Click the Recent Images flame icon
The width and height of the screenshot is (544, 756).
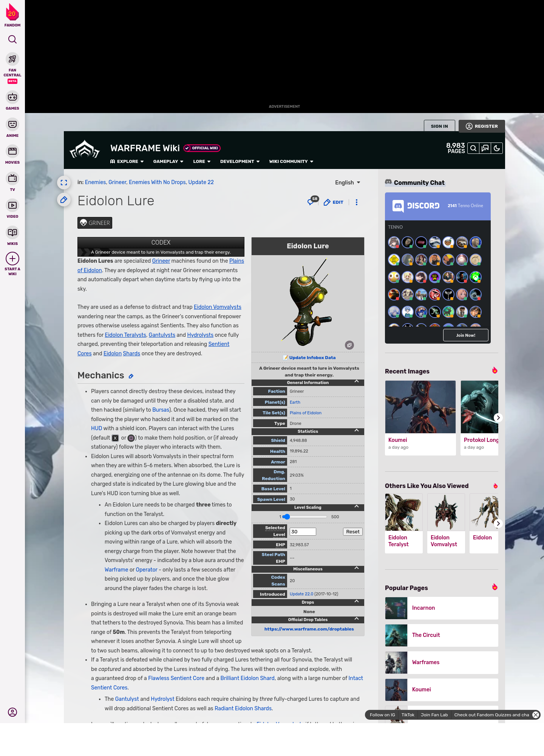click(x=495, y=370)
